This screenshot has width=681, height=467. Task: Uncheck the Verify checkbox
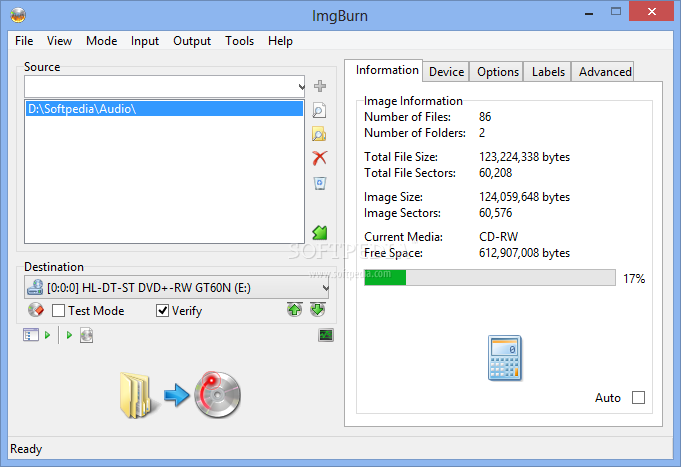tap(162, 311)
